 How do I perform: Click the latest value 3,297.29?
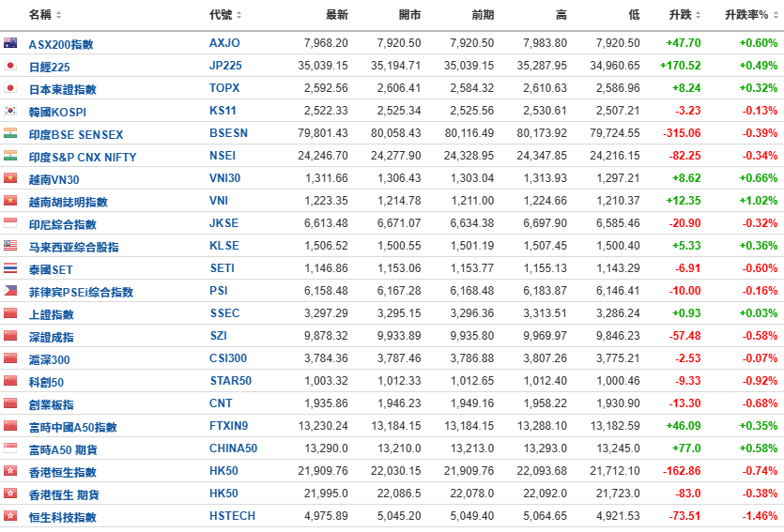(x=326, y=313)
